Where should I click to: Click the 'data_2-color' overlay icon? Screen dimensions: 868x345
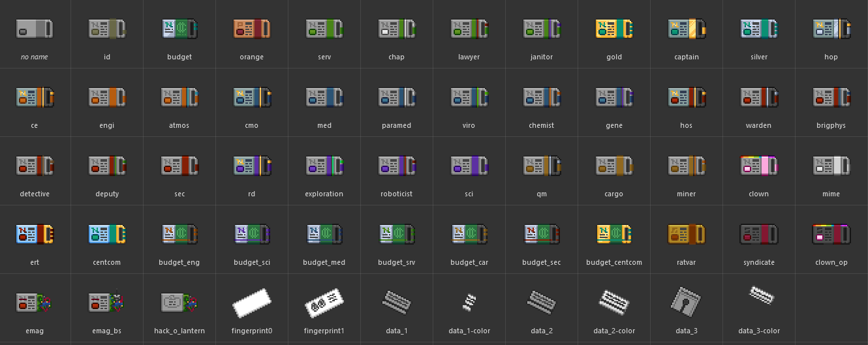(614, 301)
